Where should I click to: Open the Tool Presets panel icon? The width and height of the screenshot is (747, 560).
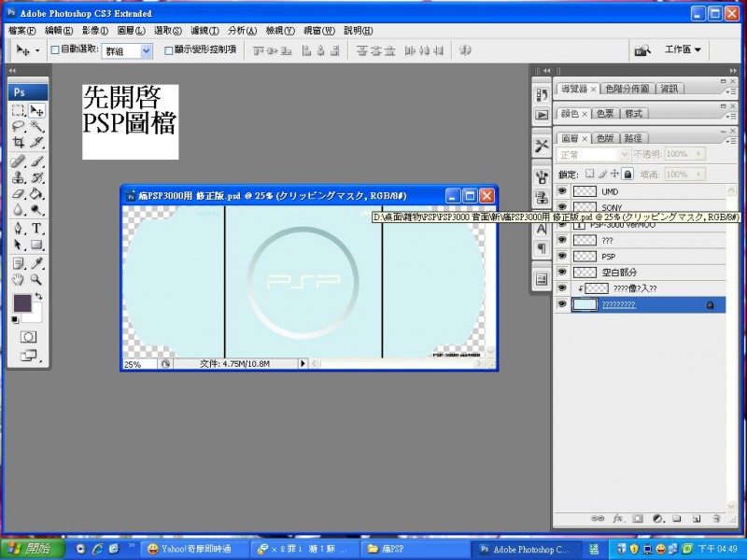542,146
